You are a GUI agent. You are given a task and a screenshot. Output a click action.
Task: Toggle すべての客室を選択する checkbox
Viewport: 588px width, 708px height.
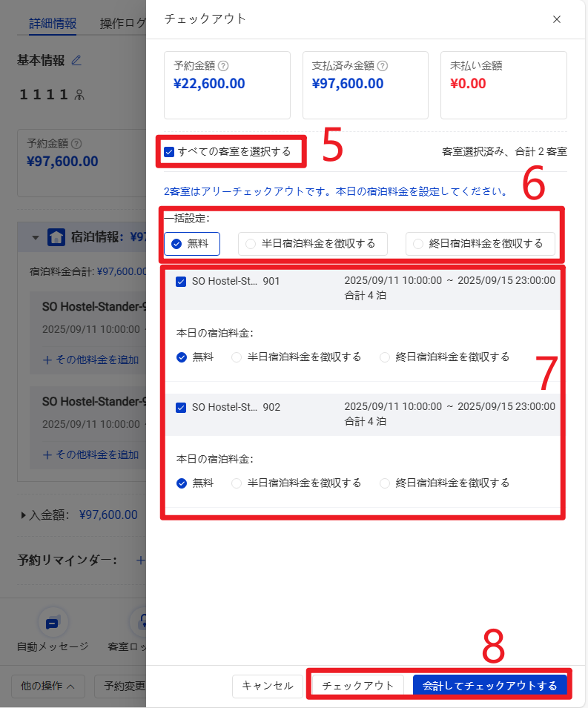pyautogui.click(x=169, y=152)
